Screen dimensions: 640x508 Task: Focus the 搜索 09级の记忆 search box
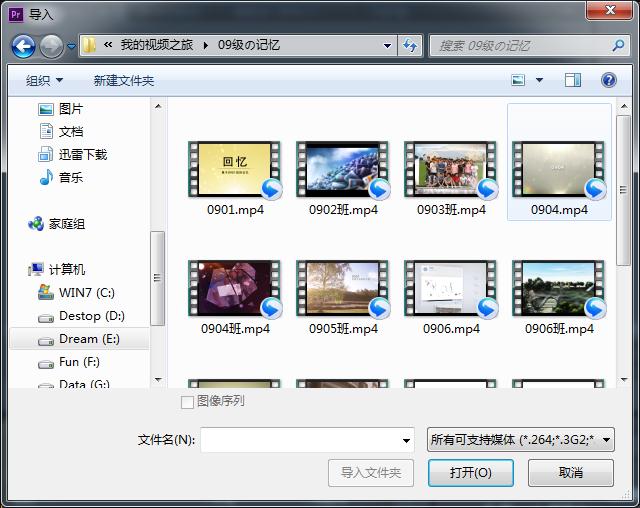click(529, 45)
